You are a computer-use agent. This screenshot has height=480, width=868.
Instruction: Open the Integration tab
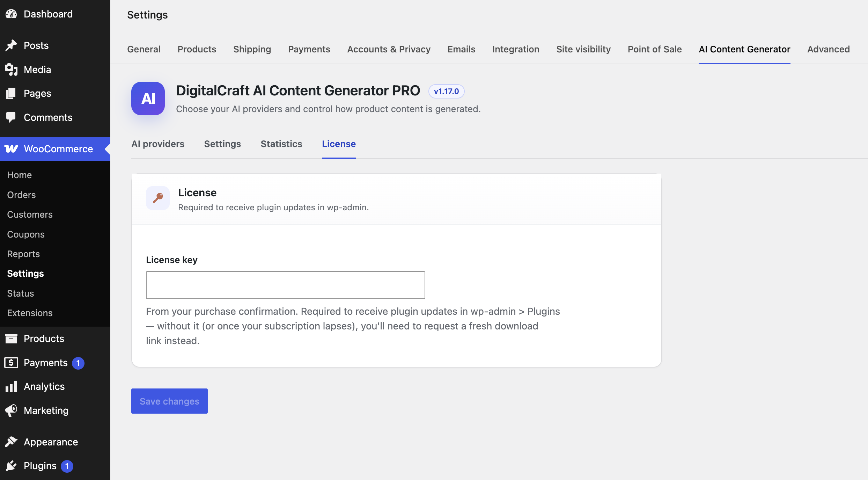click(x=516, y=49)
